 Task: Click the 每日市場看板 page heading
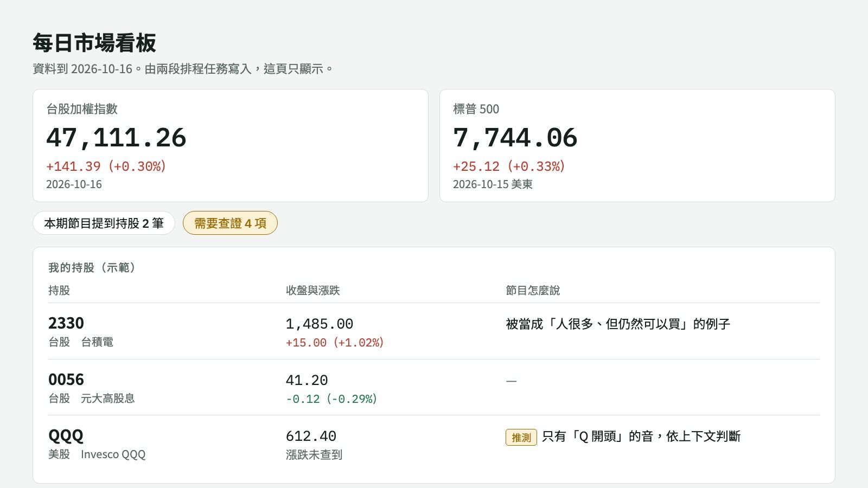tap(94, 43)
